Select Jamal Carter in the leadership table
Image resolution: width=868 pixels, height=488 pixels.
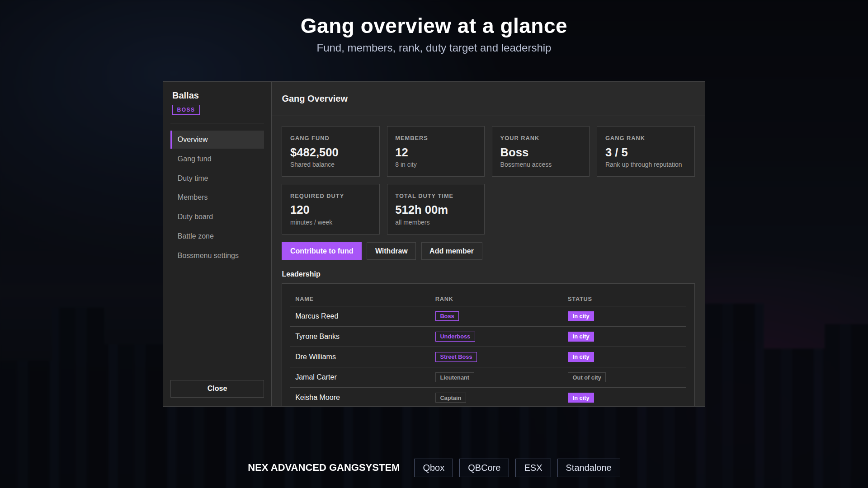[488, 377]
